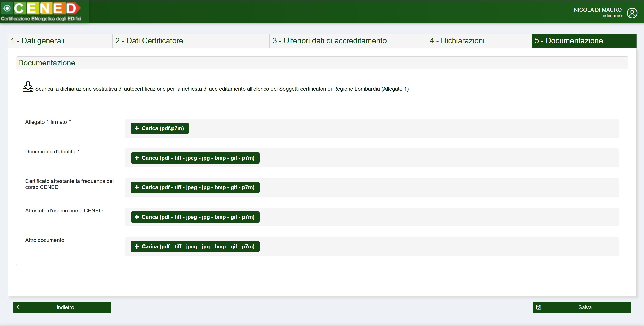Click Carica button for Attestato d'esame corso CENED
Viewport: 644px width, 326px height.
point(195,217)
